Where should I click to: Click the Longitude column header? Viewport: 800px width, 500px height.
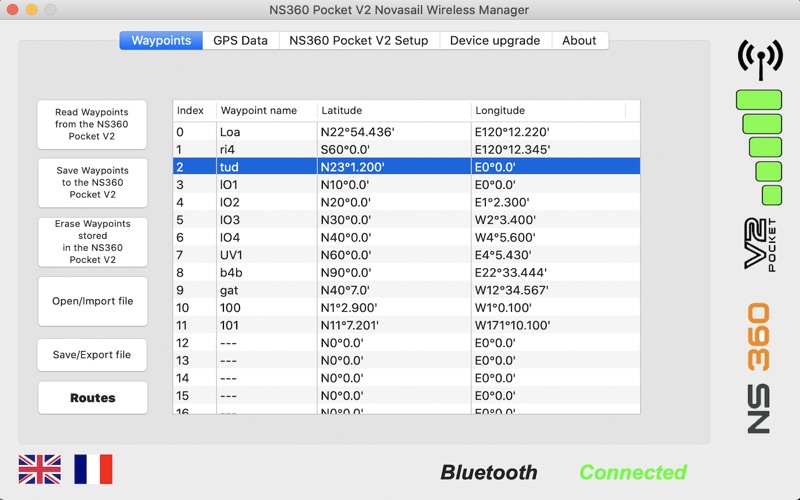tap(548, 111)
